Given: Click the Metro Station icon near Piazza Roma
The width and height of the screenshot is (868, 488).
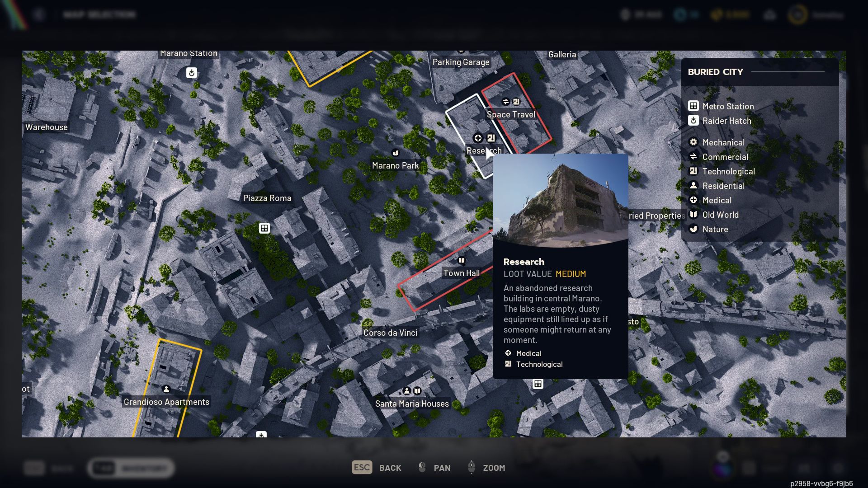Looking at the screenshot, I should 264,228.
